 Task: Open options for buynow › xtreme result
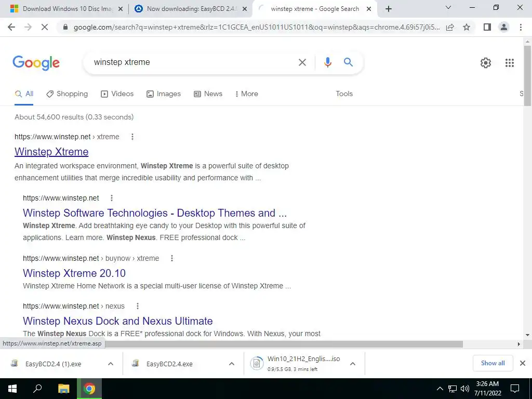click(x=172, y=259)
